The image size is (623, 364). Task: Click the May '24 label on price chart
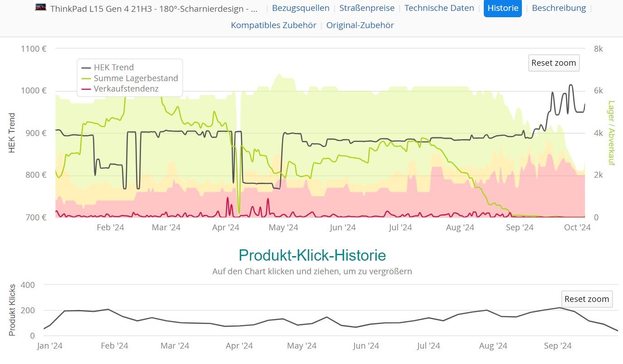pos(283,228)
